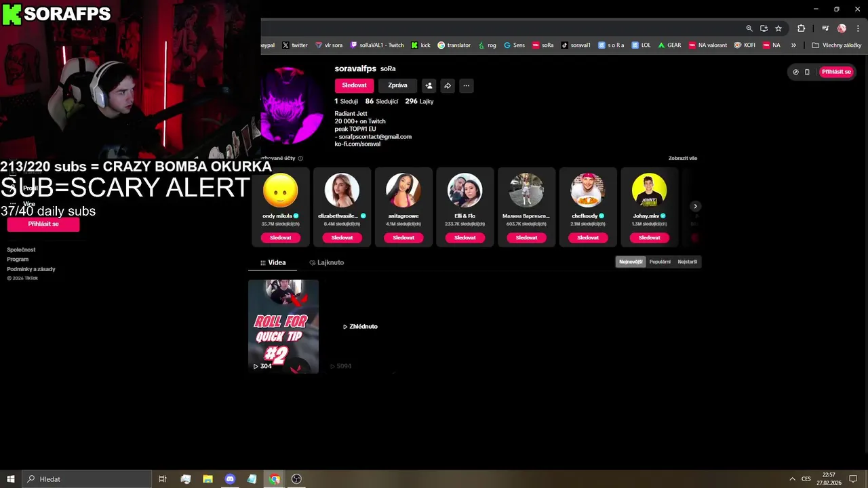This screenshot has width=868, height=488.
Task: Click ko-fi.com/soraval bio link
Action: [x=357, y=144]
